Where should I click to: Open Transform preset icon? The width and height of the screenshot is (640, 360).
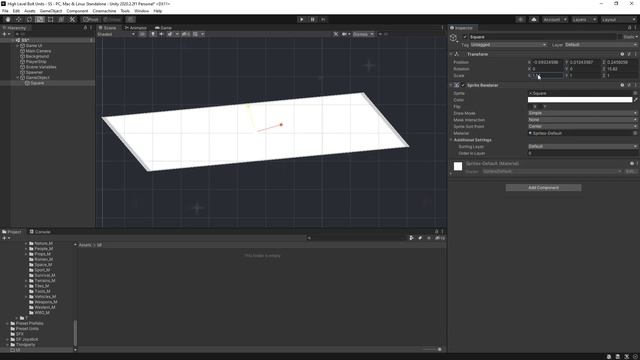(x=629, y=54)
